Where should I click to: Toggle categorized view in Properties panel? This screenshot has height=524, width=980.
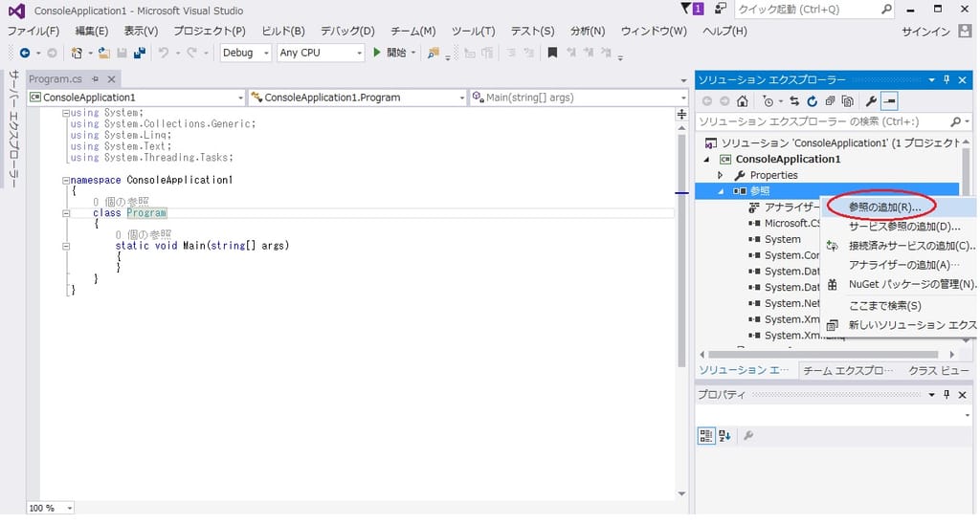pos(706,435)
